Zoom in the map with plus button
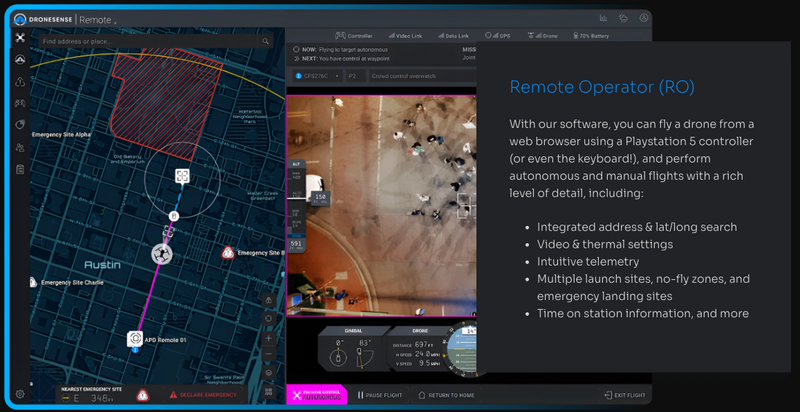 point(268,338)
